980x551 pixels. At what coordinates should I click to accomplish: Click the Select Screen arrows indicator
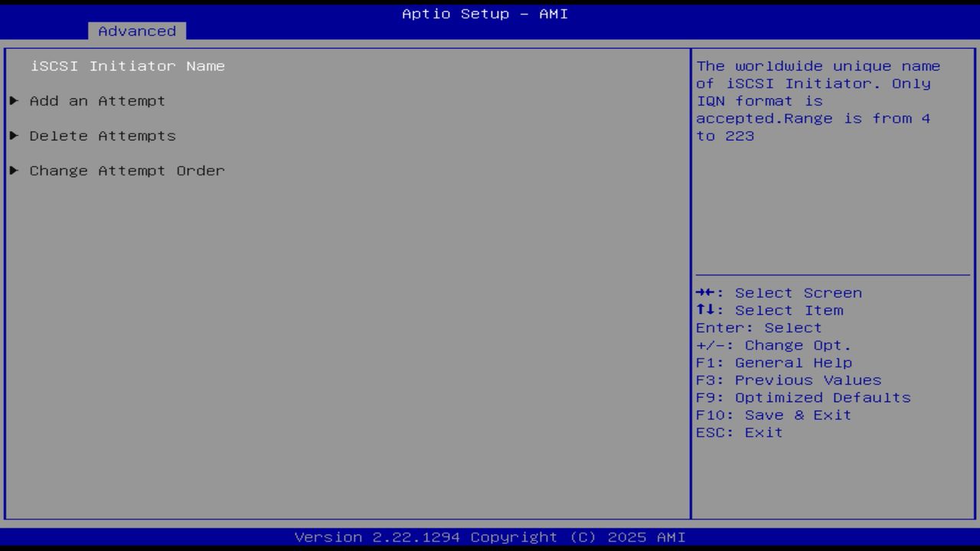click(x=703, y=292)
